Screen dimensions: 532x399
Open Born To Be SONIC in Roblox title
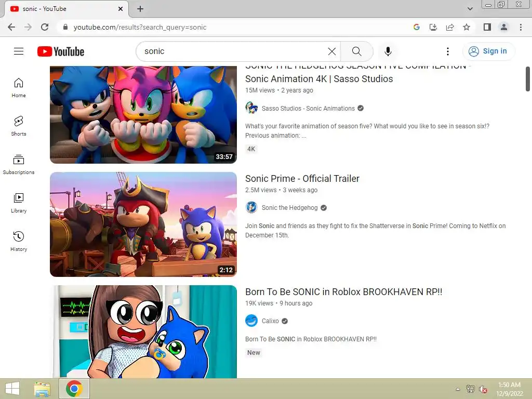pos(344,292)
